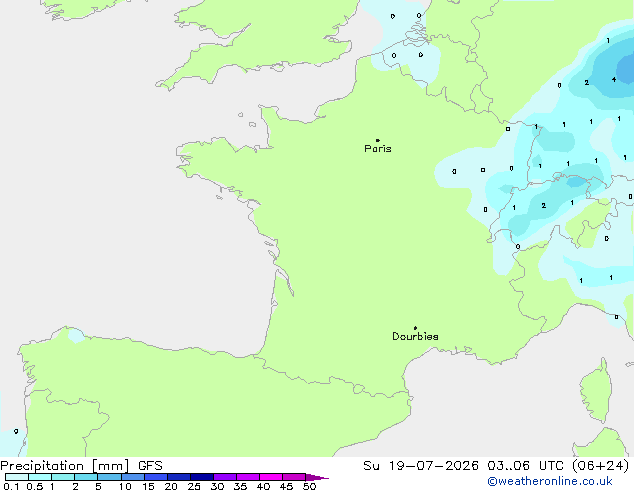The width and height of the screenshot is (634, 490).
Task: Click the 2 mm legend color swatch
Action: coord(86,477)
